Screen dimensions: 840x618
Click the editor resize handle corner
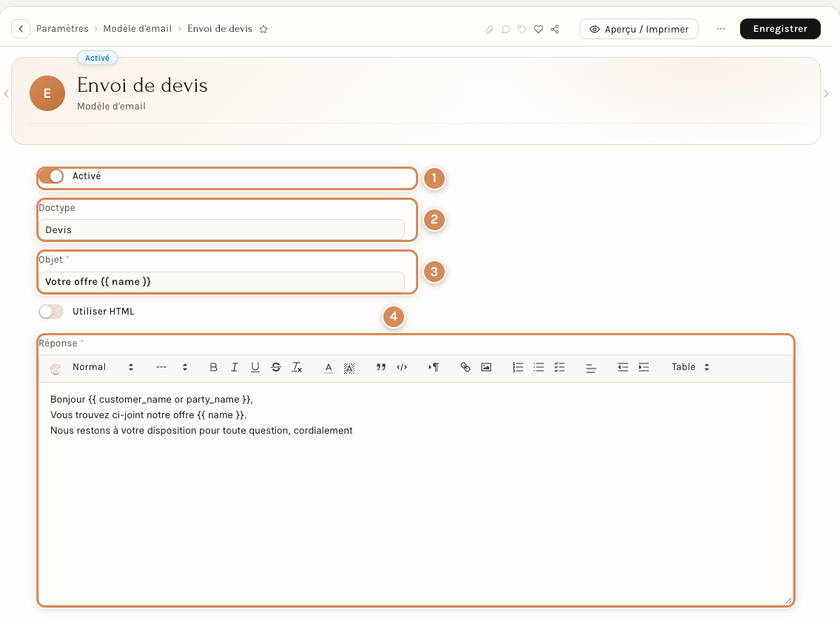[x=788, y=601]
